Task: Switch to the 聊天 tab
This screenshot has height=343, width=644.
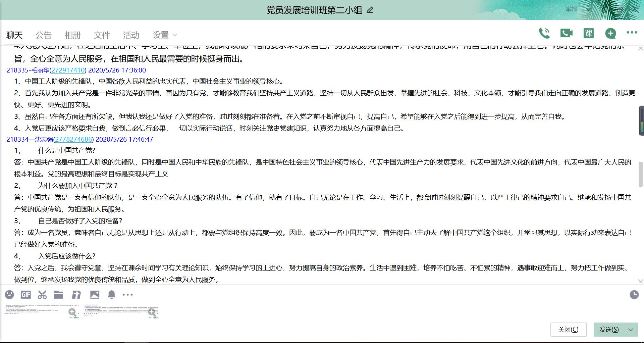Action: pos(14,35)
